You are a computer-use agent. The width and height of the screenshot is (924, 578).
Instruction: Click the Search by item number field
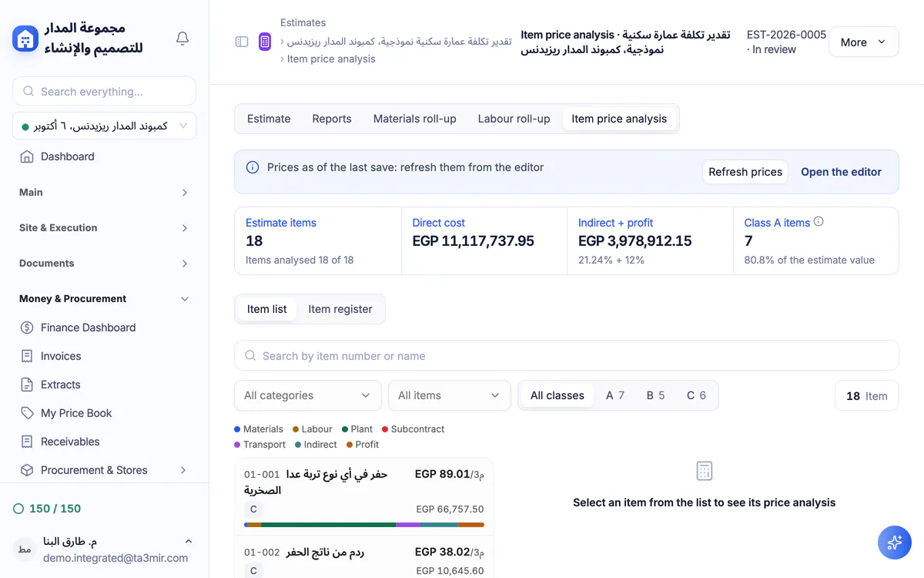tap(567, 356)
